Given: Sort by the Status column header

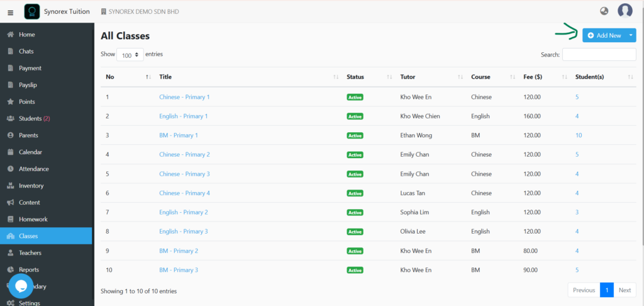Looking at the screenshot, I should (369, 77).
